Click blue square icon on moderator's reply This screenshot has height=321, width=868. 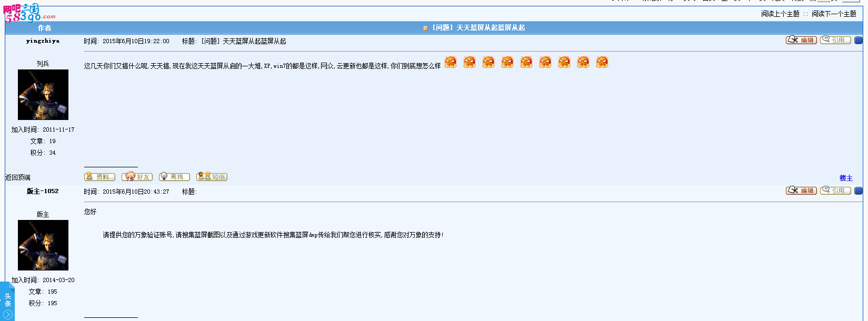(x=858, y=190)
